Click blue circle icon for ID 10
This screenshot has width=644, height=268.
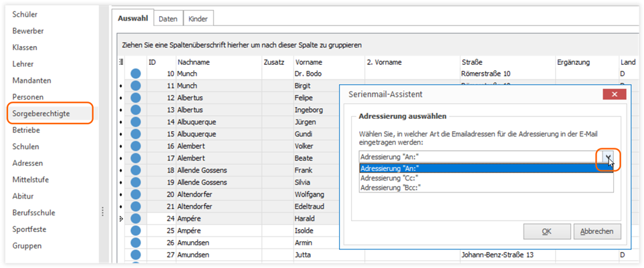[136, 74]
